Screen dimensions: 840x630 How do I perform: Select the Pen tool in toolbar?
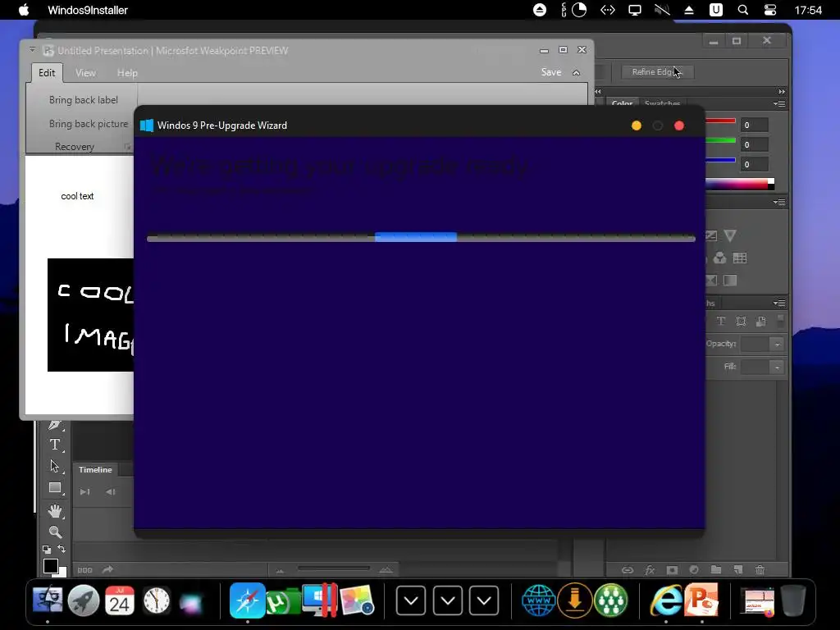tap(55, 424)
